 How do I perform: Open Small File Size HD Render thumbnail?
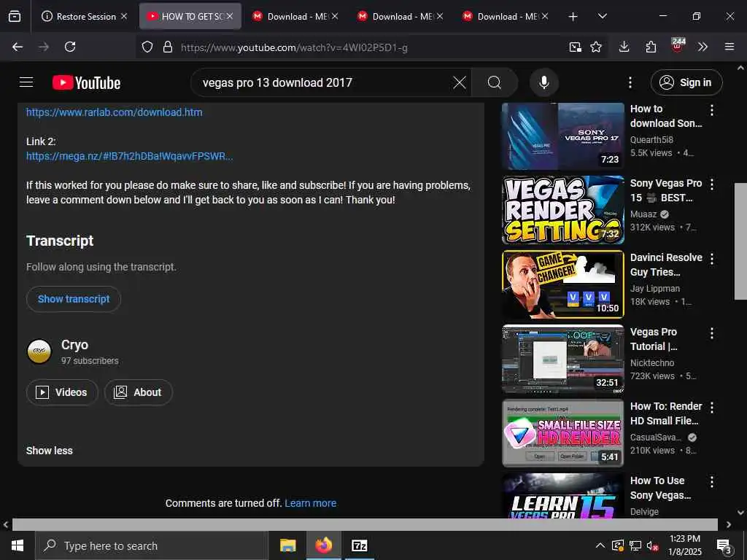coord(563,433)
